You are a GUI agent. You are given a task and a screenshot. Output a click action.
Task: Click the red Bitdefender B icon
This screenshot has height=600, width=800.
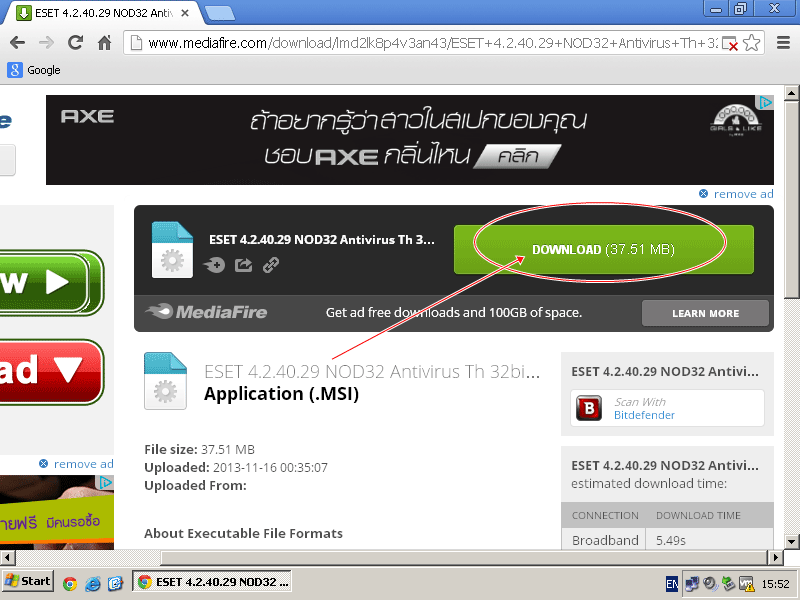point(589,408)
